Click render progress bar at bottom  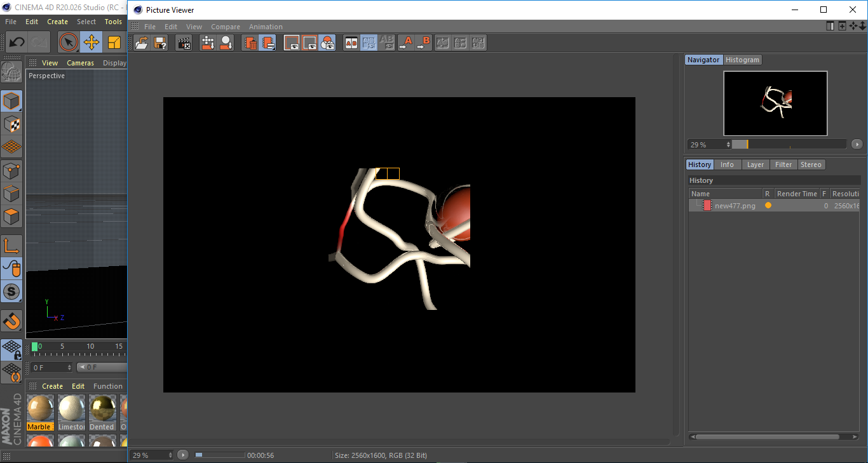[x=220, y=455]
